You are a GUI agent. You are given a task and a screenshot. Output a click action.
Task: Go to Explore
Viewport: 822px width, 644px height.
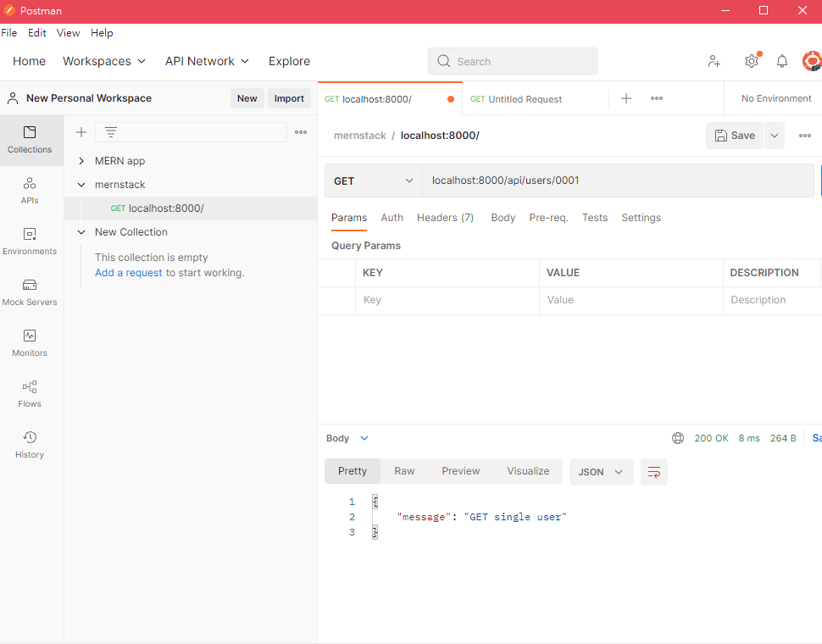[289, 61]
